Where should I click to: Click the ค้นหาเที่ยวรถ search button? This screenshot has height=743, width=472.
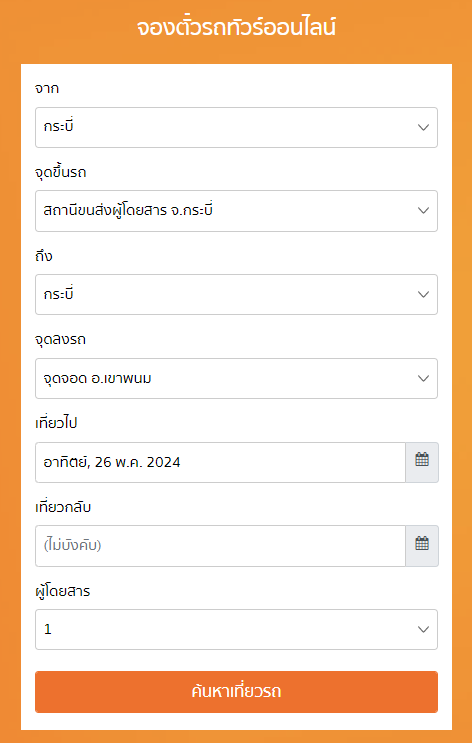(236, 692)
